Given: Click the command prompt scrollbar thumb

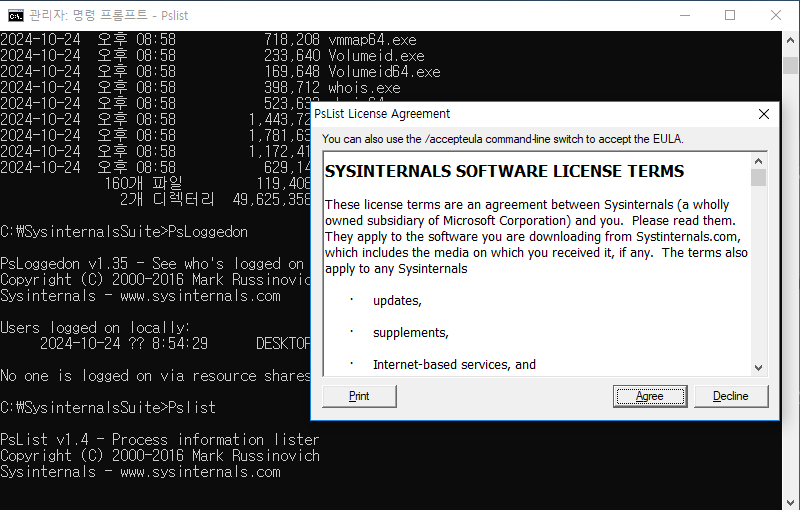Looking at the screenshot, I should click(790, 65).
